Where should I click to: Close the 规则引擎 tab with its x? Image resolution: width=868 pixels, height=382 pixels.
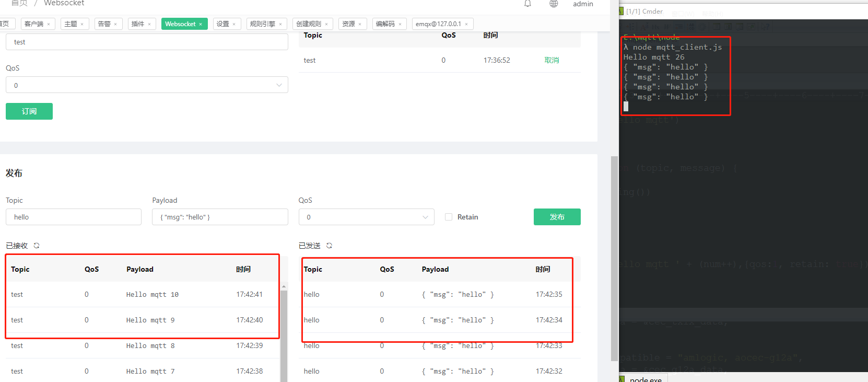[x=280, y=24]
